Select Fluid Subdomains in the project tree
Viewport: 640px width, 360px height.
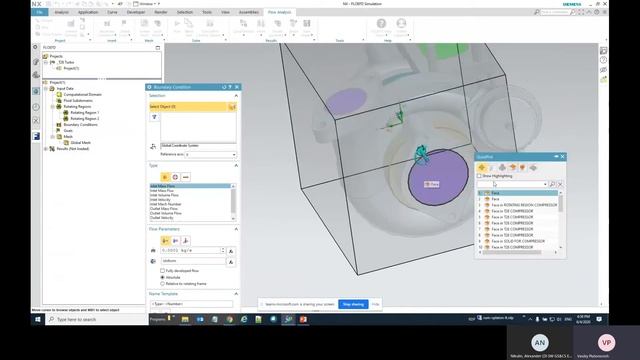click(x=78, y=100)
